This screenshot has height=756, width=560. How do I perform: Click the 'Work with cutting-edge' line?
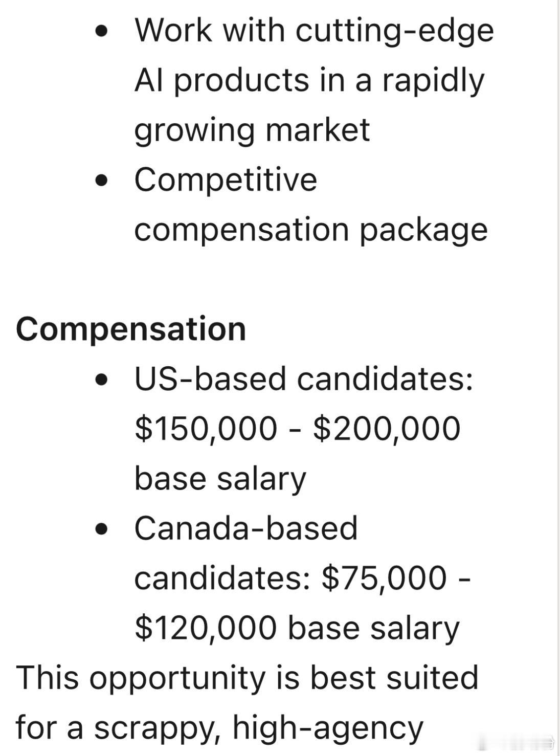tap(314, 31)
